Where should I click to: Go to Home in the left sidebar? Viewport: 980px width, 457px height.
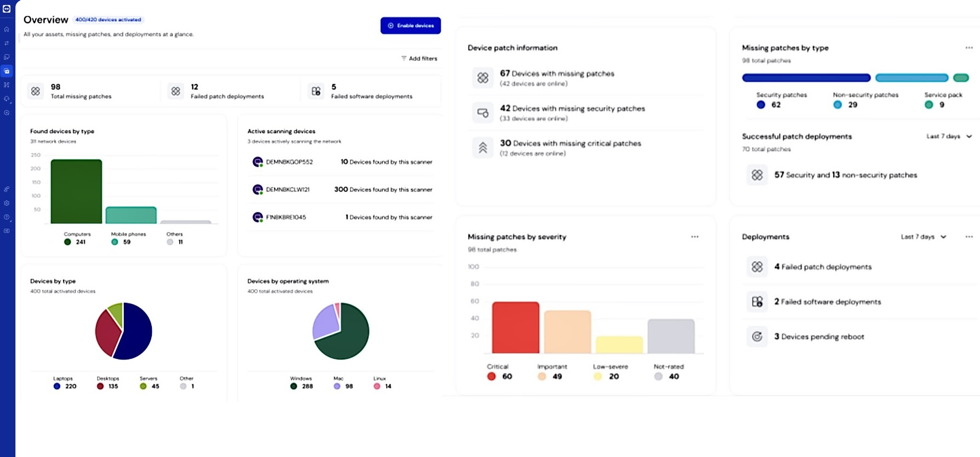click(x=7, y=30)
